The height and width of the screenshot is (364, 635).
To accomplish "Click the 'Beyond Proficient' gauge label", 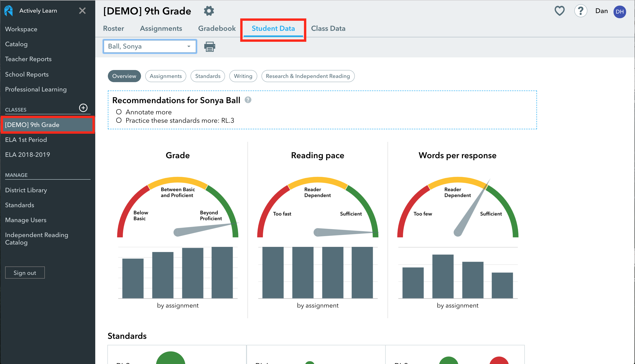I will (x=211, y=216).
